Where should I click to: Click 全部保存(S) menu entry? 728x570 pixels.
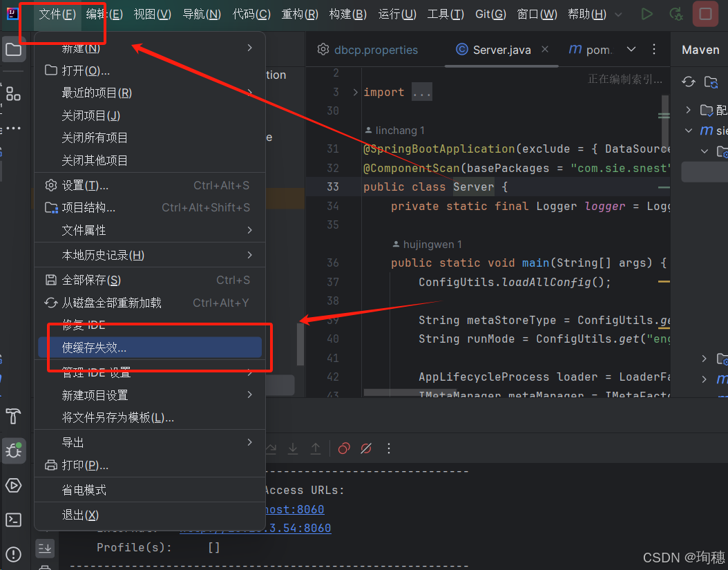pos(150,280)
